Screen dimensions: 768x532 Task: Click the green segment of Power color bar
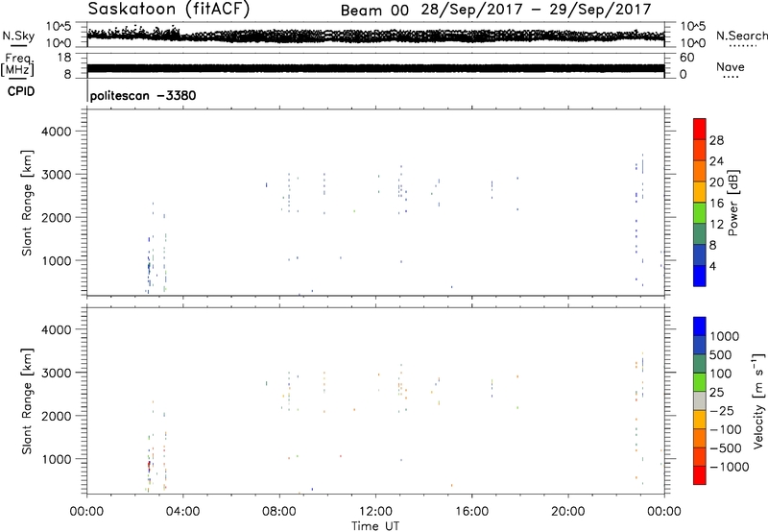(700, 213)
